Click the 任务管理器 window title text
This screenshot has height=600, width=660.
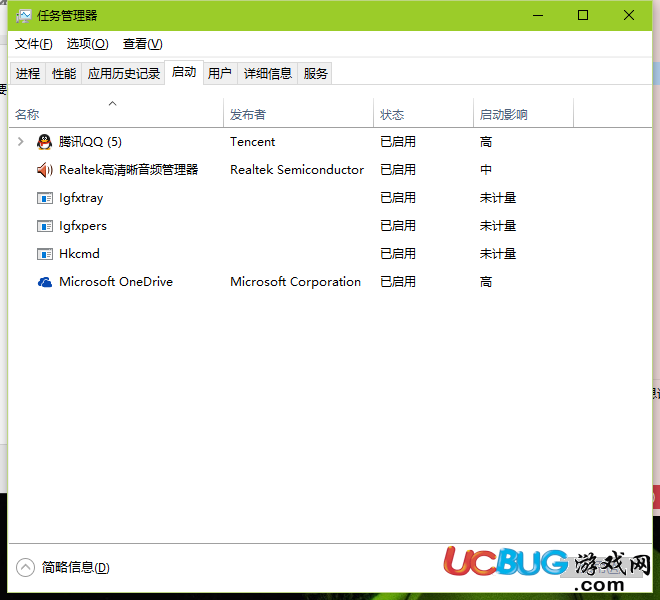point(67,16)
